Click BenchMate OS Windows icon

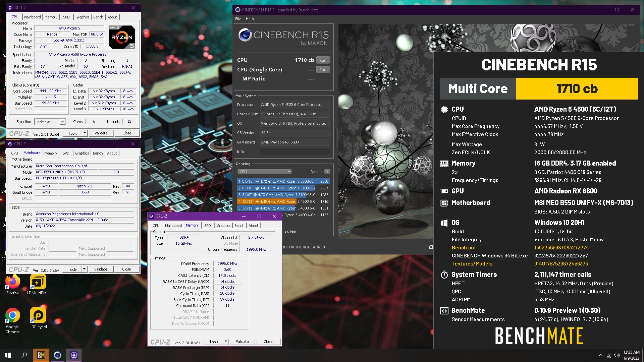444,223
